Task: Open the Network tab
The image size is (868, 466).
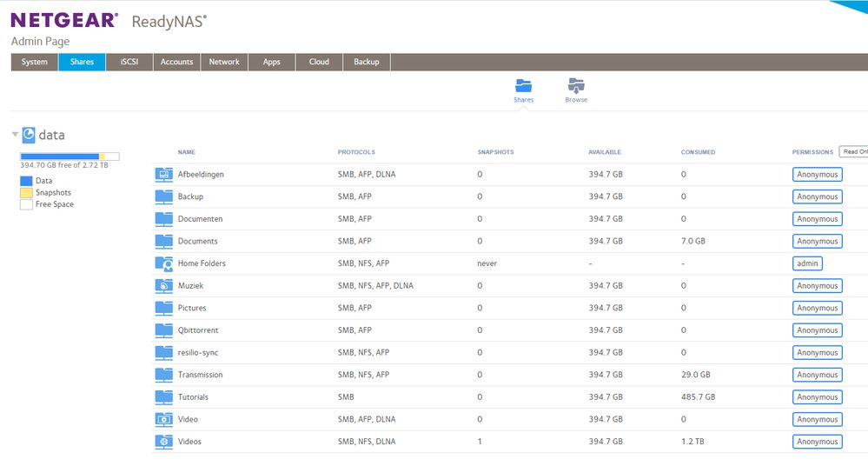Action: [x=224, y=62]
